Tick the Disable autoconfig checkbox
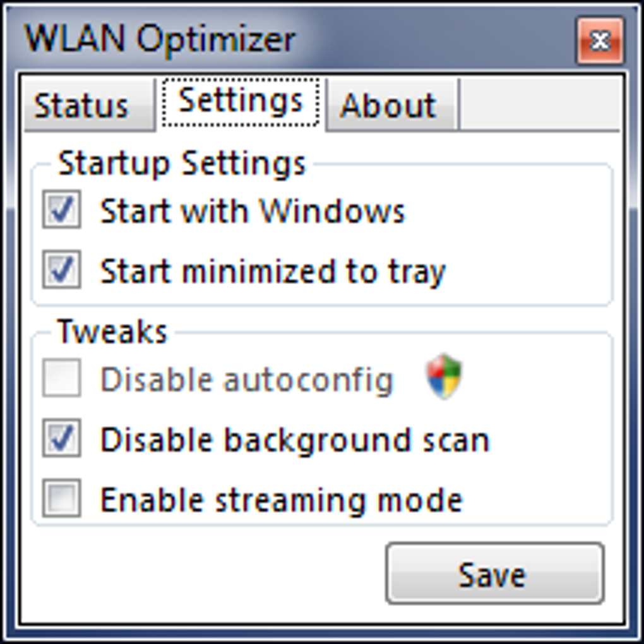644x644 pixels. 62,378
